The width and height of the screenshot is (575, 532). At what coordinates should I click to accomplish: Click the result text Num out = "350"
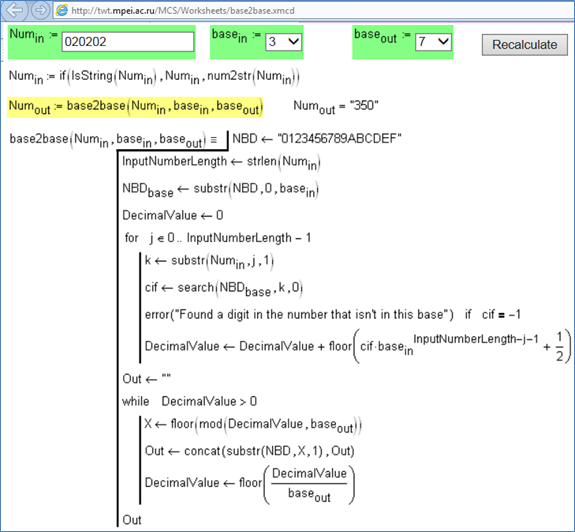[336, 107]
